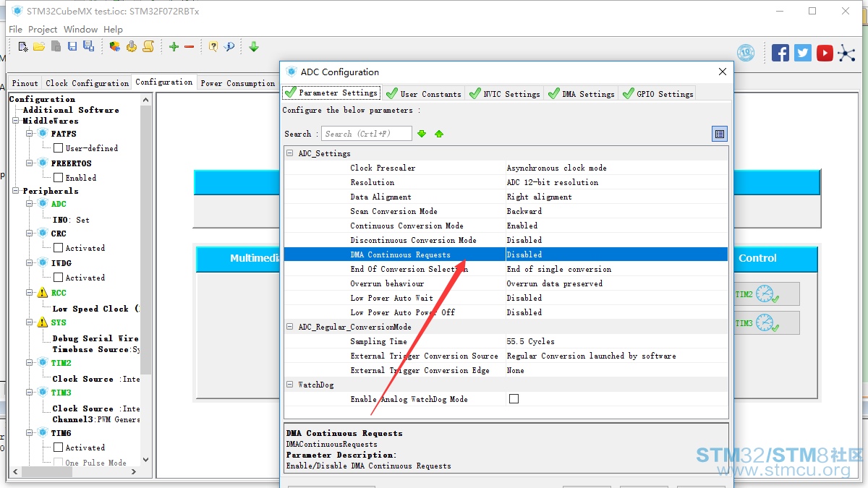Click the Save Project As icon
868x488 pixels.
88,46
